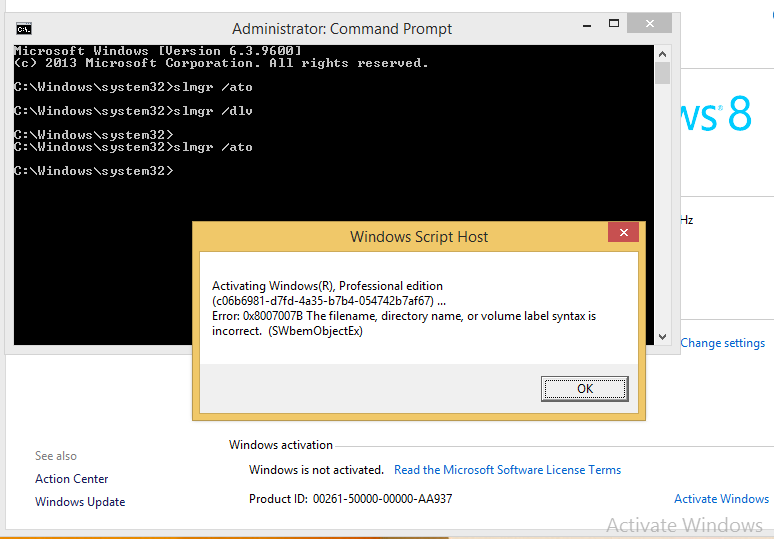Read the Microsoft Software License Terms
This screenshot has height=539, width=774.
[507, 470]
